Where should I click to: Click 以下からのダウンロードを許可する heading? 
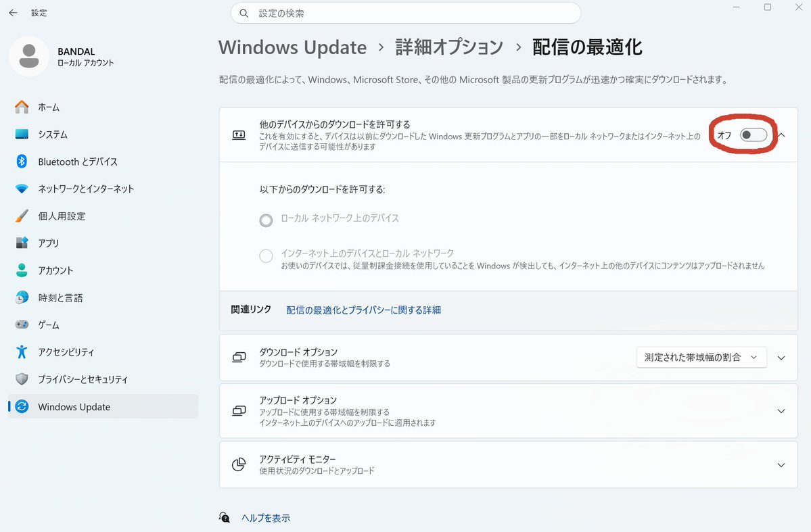pos(322,189)
